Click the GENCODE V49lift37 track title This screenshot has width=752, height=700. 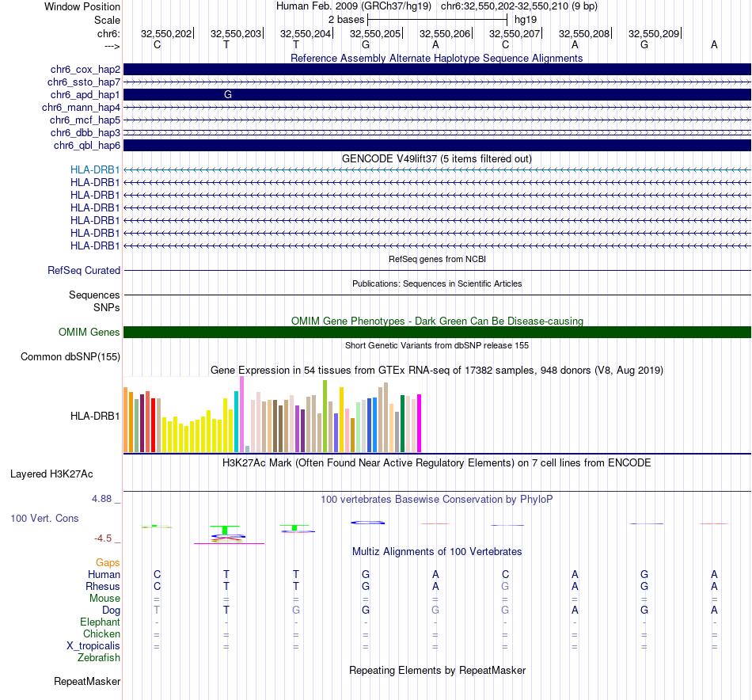click(436, 159)
